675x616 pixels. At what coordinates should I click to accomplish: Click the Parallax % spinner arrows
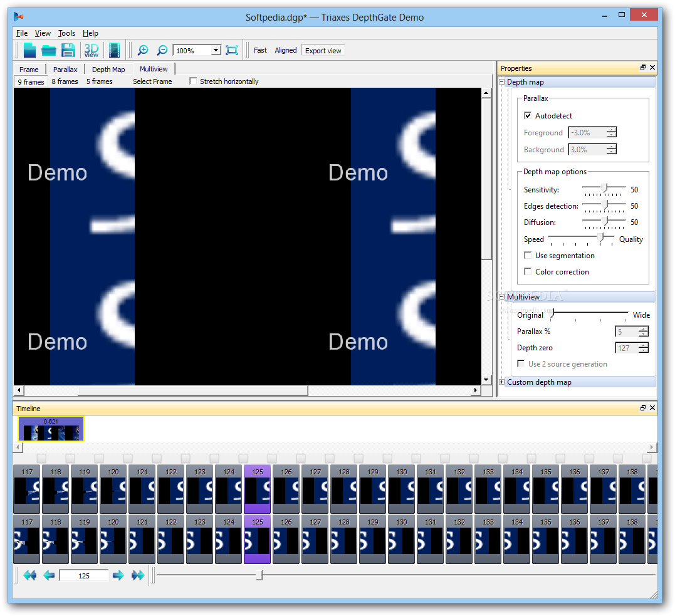coord(644,331)
